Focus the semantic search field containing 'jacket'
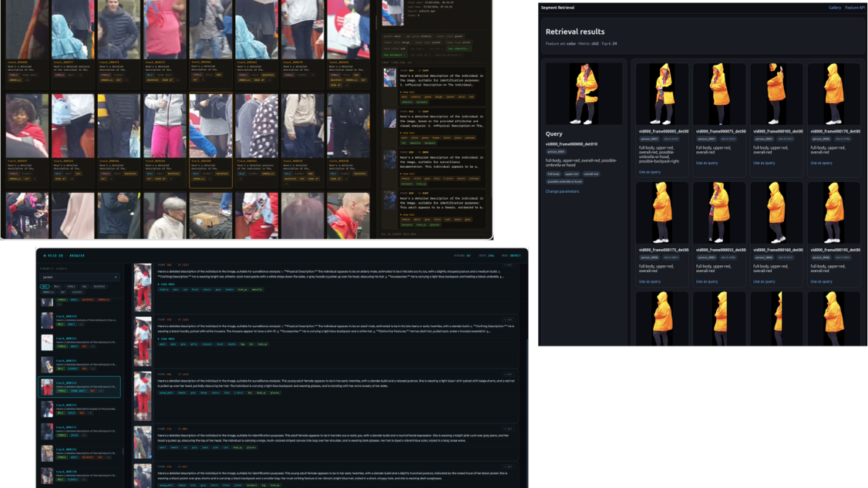Image resolution: width=868 pixels, height=488 pixels. click(x=79, y=277)
